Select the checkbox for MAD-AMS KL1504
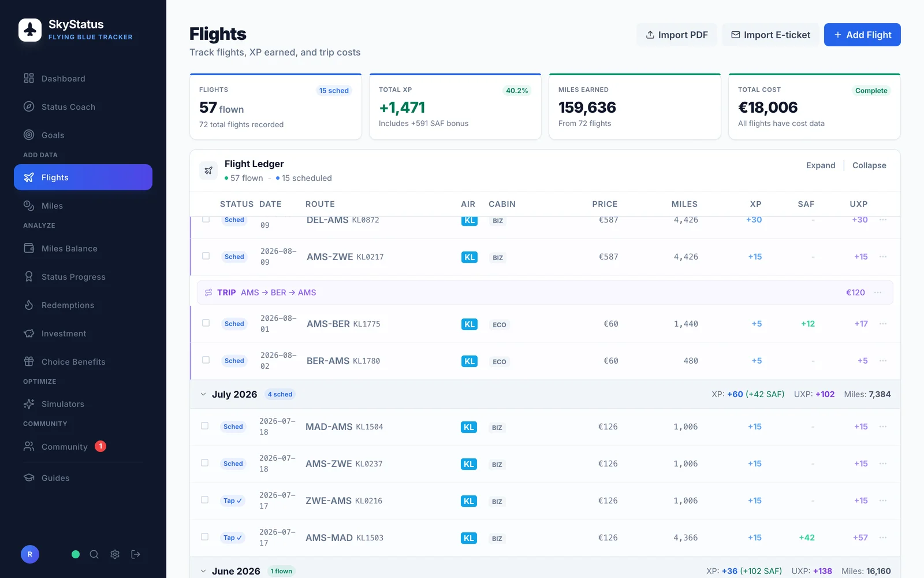This screenshot has height=578, width=924. (204, 425)
